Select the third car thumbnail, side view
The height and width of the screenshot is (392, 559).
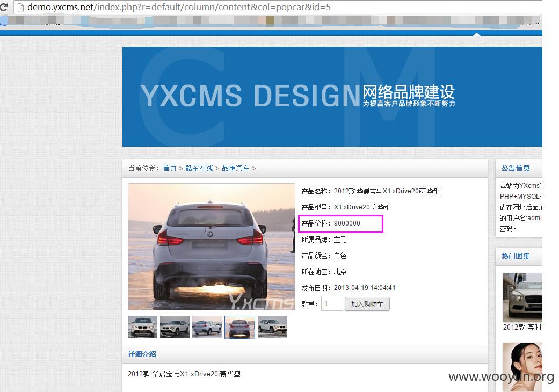(207, 327)
